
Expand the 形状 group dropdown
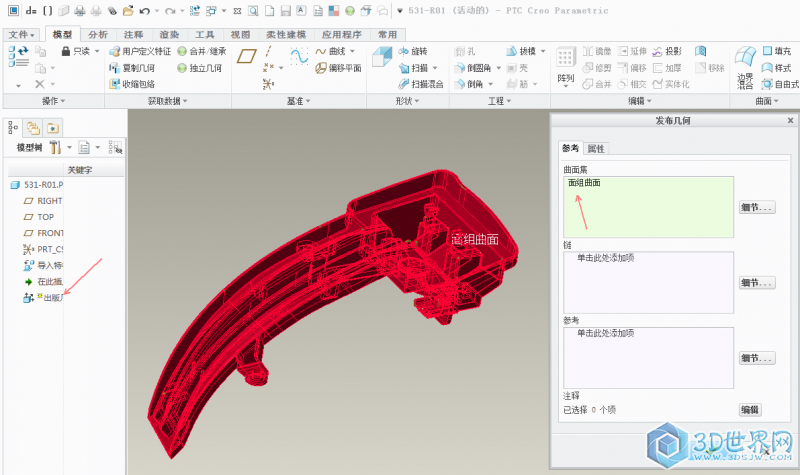coord(408,101)
